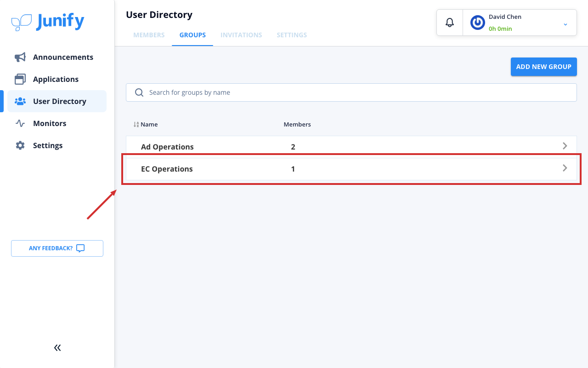Click the EC Operations group name
The width and height of the screenshot is (588, 368).
tap(167, 169)
